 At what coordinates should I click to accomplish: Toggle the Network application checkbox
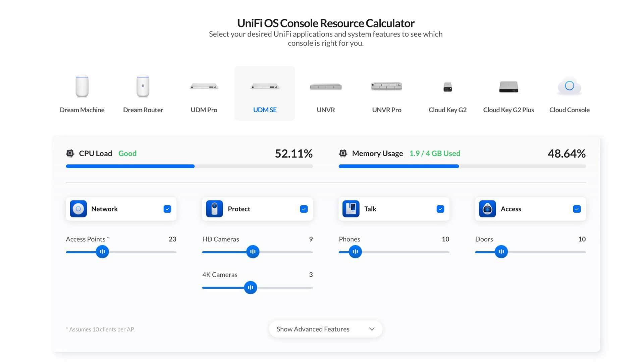(x=167, y=208)
